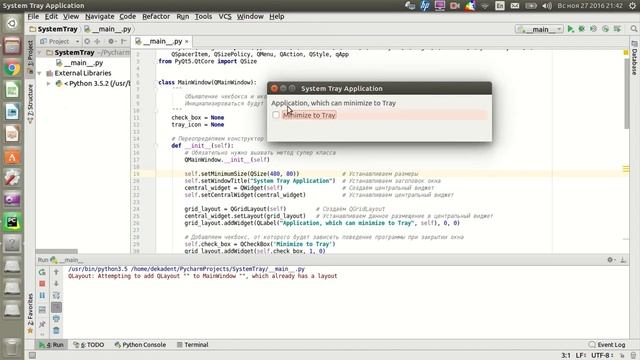Close the __main__.py editor tab

(x=187, y=41)
